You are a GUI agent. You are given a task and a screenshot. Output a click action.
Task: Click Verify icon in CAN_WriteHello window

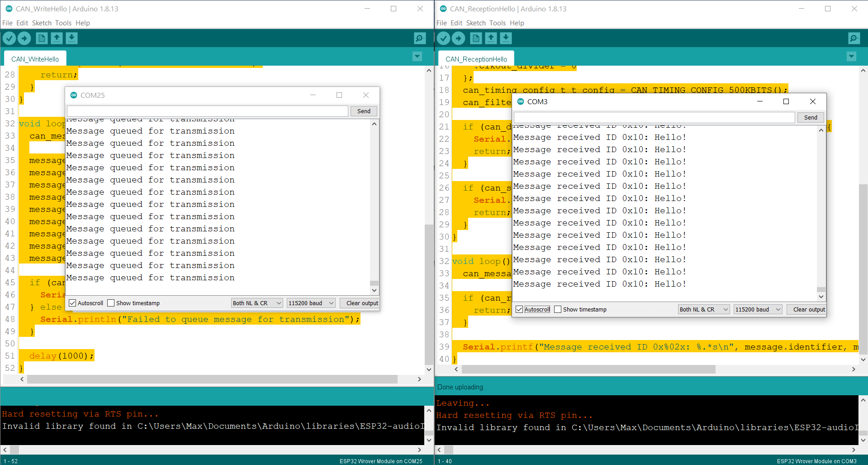[9, 38]
